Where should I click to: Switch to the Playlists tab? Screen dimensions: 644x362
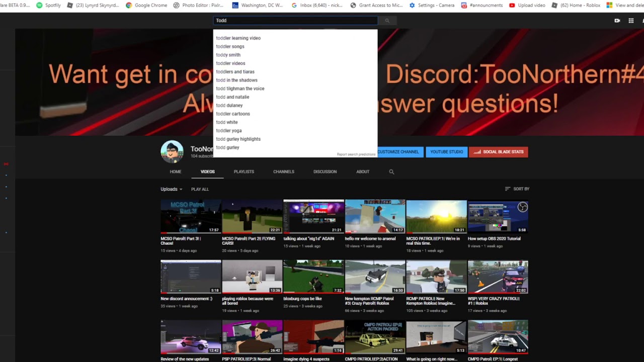pos(244,172)
